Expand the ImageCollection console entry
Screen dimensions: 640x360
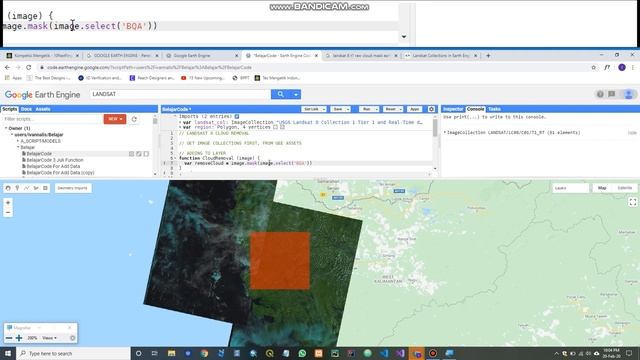pyautogui.click(x=445, y=132)
